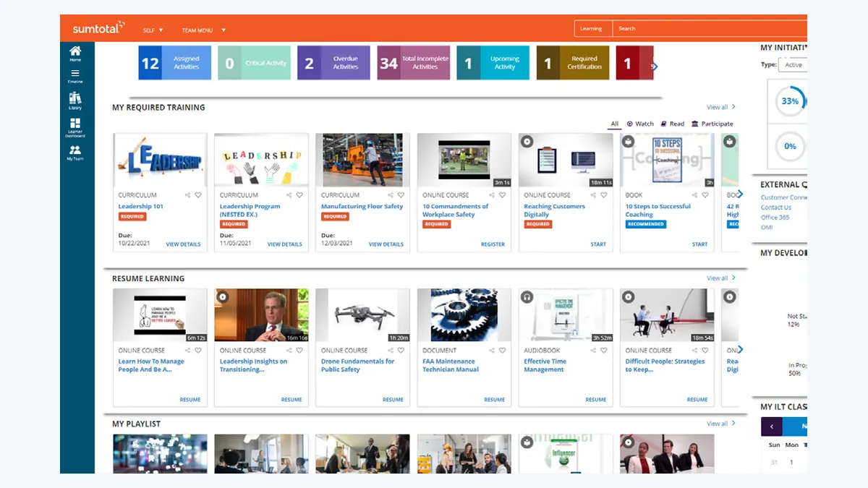Advance Resume Learning carousel right
868x488 pixels.
pos(739,349)
